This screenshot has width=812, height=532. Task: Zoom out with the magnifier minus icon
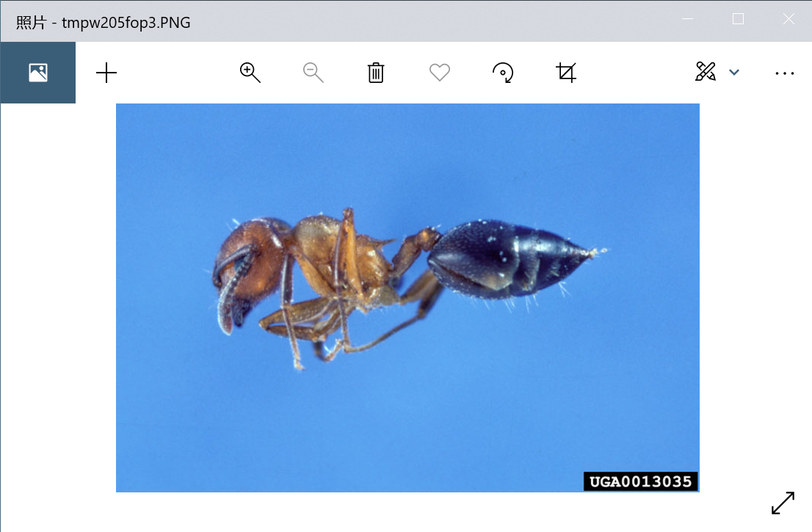pyautogui.click(x=313, y=73)
